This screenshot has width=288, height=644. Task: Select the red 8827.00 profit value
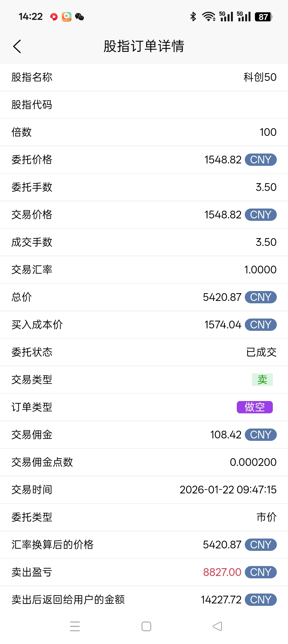(222, 572)
